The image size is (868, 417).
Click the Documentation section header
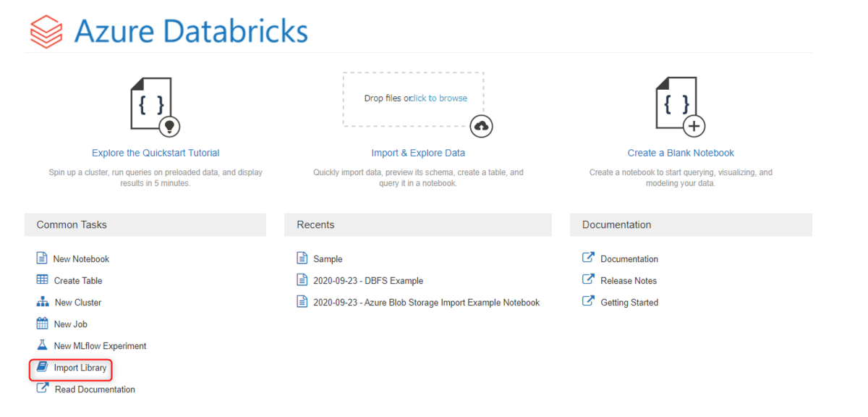point(691,224)
